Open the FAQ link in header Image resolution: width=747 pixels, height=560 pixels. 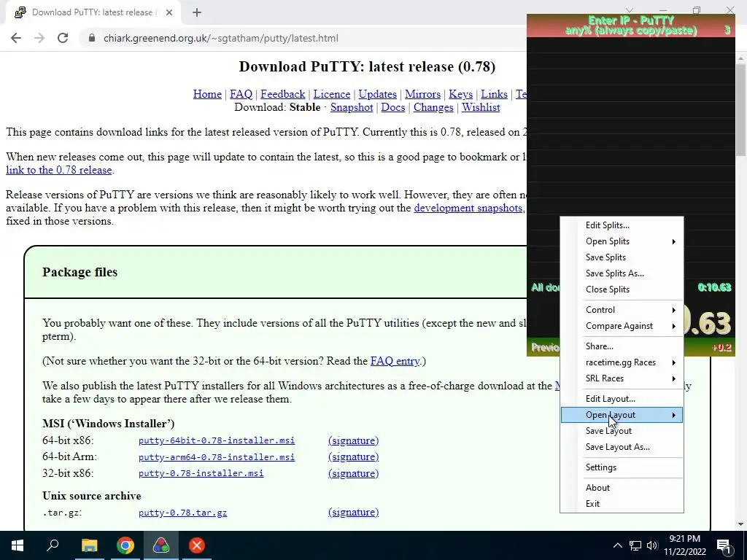click(x=241, y=94)
